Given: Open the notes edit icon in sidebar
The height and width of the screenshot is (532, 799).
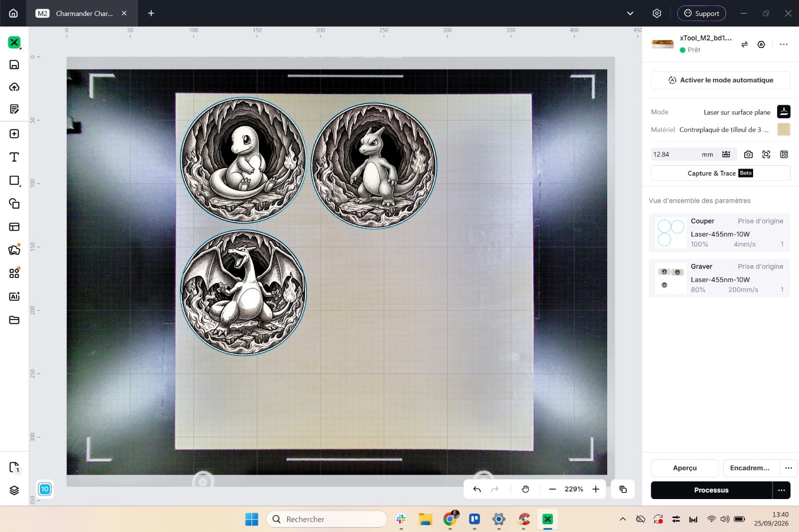Looking at the screenshot, I should 14,109.
